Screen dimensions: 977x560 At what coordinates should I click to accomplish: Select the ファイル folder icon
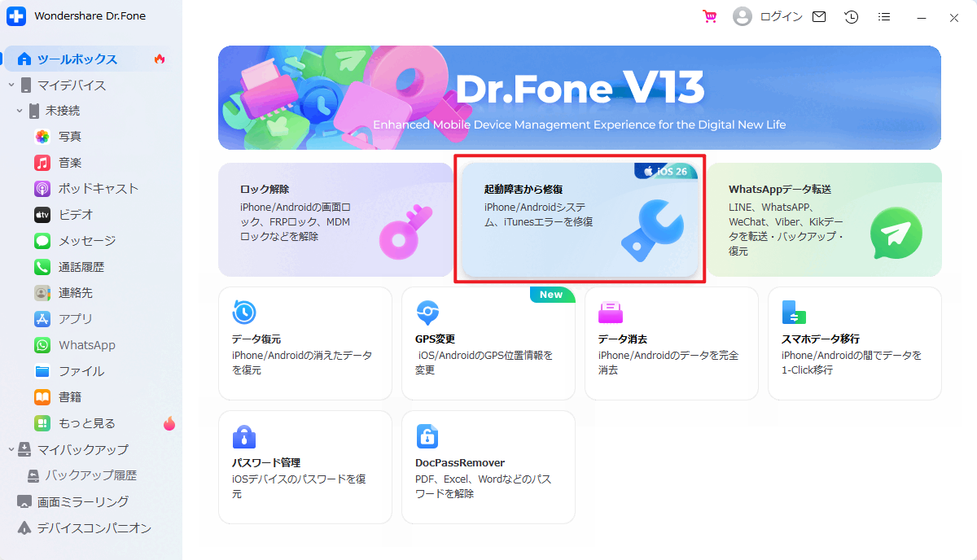click(x=42, y=371)
